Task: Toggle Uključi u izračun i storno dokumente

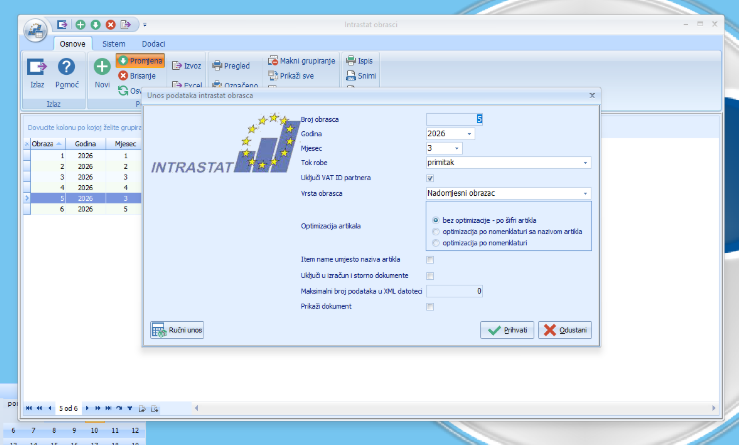Action: point(430,276)
